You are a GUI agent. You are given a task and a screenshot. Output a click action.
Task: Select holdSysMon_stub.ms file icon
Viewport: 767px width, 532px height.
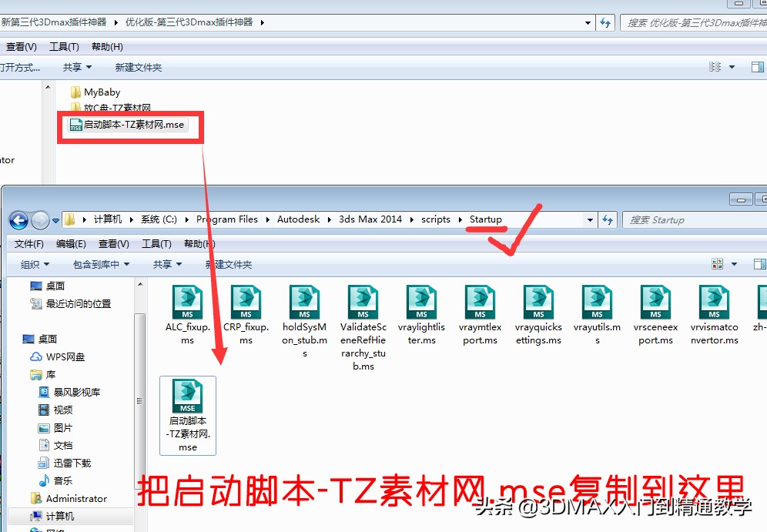pyautogui.click(x=304, y=302)
